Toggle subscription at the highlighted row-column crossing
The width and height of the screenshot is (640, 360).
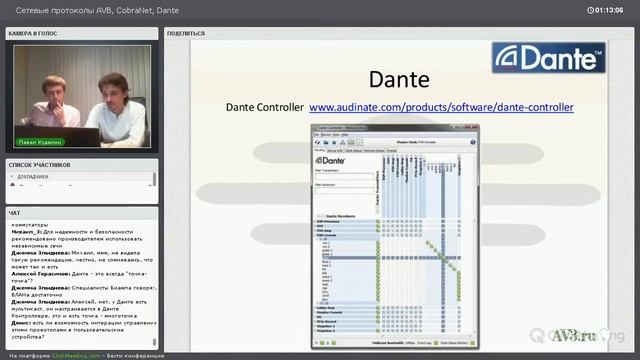(443, 258)
